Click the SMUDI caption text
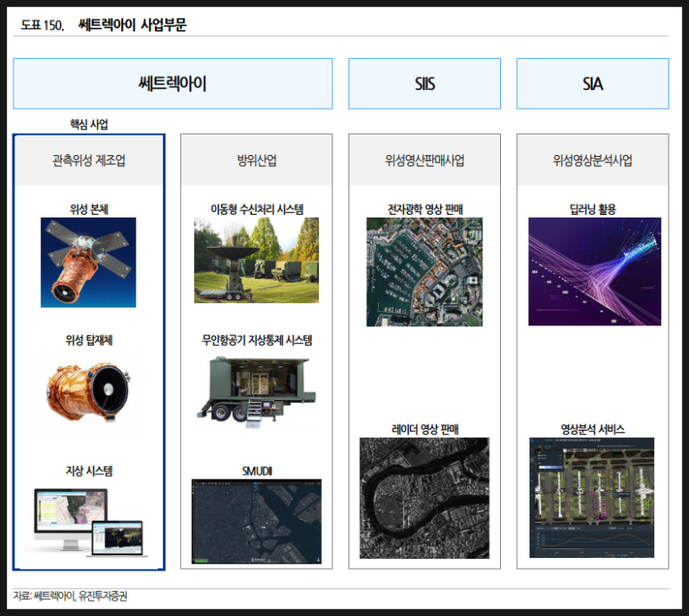 coord(257,472)
